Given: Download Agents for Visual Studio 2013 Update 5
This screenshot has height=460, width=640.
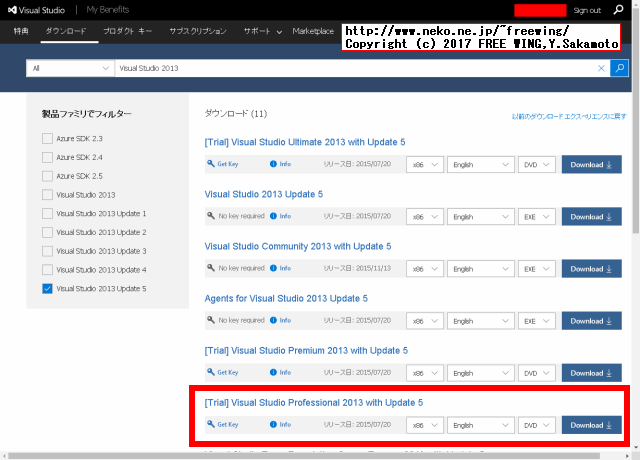Looking at the screenshot, I should point(591,321).
